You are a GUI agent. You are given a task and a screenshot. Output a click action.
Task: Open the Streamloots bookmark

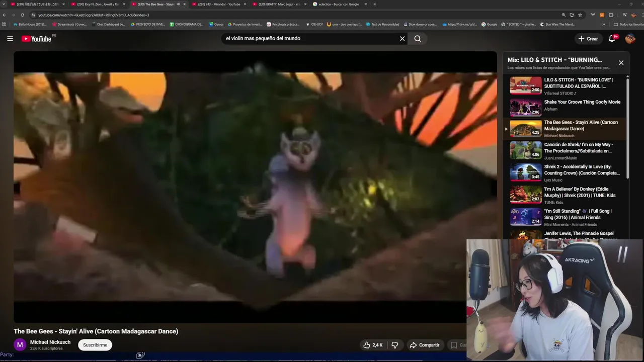coord(70,24)
